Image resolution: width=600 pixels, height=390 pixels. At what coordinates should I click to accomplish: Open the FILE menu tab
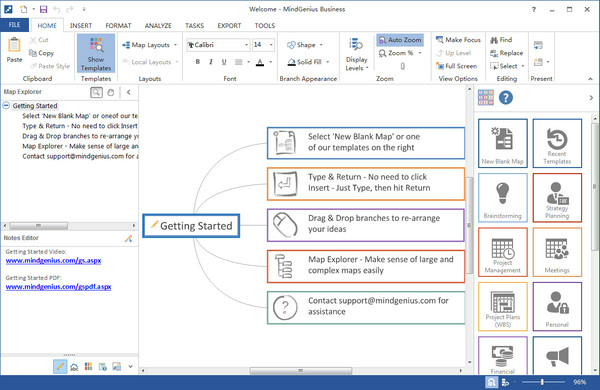click(x=15, y=25)
